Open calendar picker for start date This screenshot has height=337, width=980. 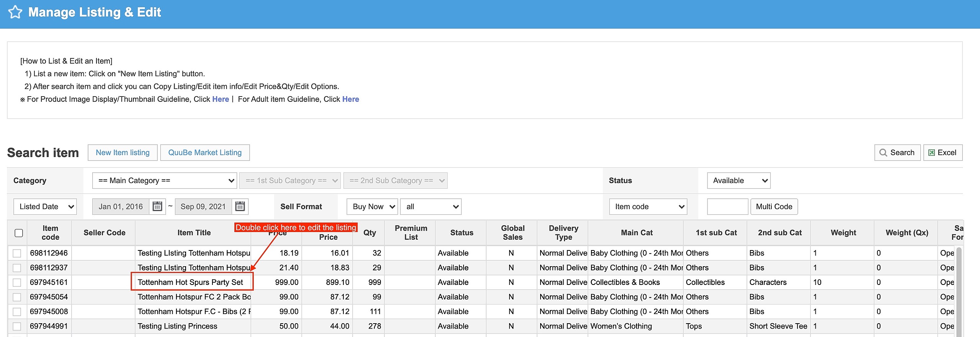(x=157, y=206)
